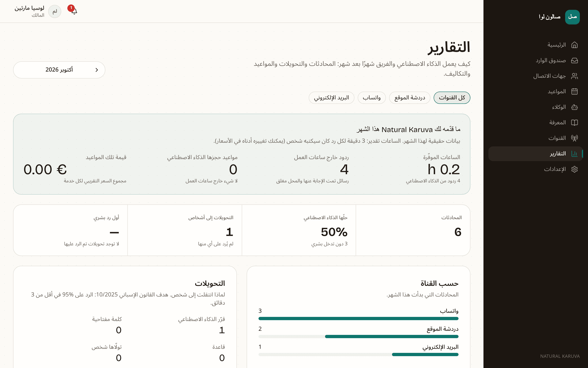Click the واتساب progress bar
Viewport: 588px width, 368px height.
pos(358,319)
